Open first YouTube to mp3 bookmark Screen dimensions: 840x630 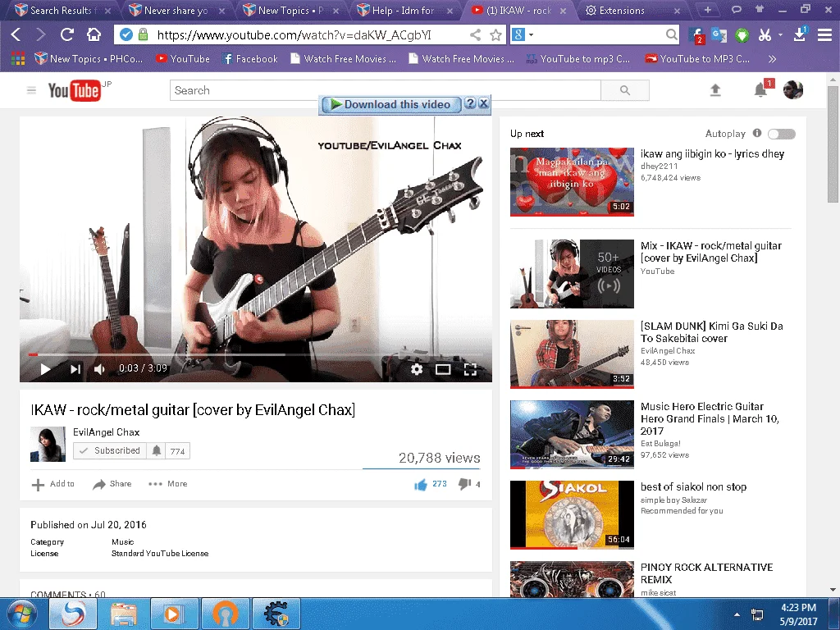click(578, 58)
